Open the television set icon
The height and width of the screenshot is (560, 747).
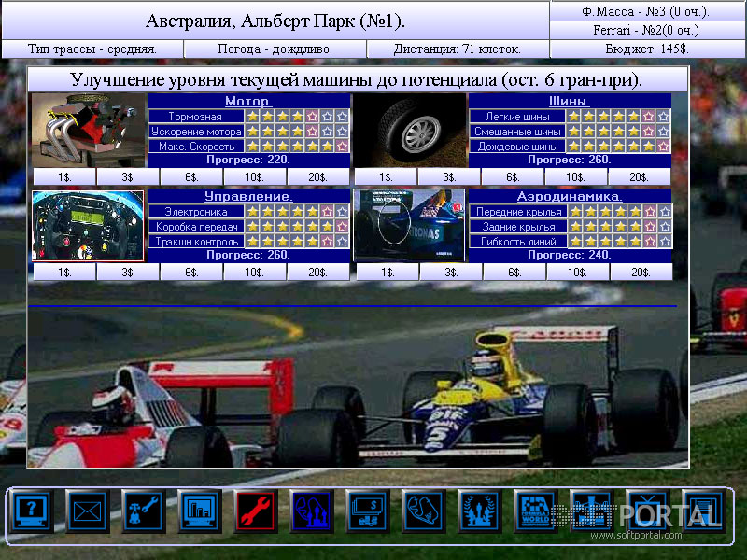(648, 511)
